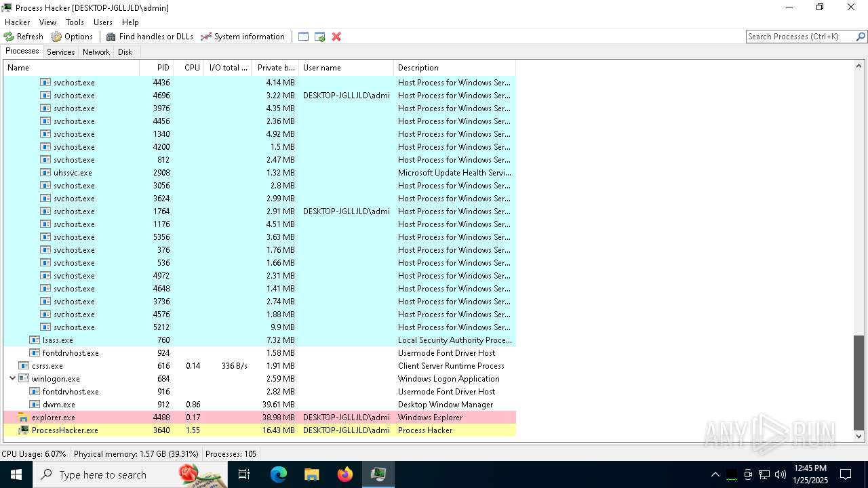This screenshot has width=868, height=488.
Task: Launch Microsoft Edge from taskbar
Action: pyautogui.click(x=279, y=474)
